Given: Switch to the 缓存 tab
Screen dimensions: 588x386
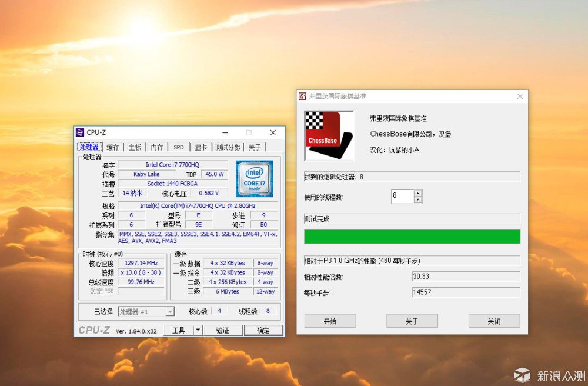Looking at the screenshot, I should point(113,147).
